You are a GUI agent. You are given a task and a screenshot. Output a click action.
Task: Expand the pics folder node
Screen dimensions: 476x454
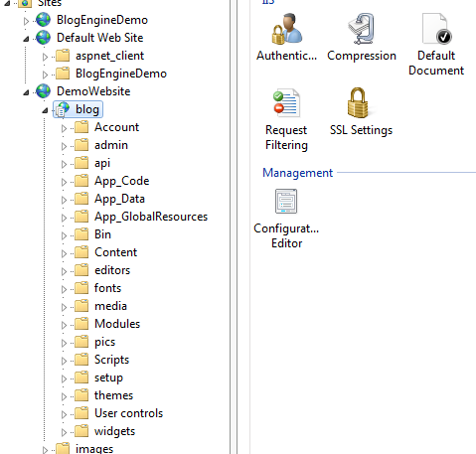[64, 343]
